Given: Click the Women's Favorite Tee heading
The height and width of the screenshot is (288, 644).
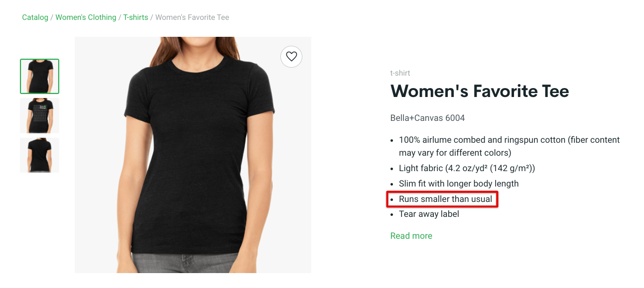Looking at the screenshot, I should pyautogui.click(x=479, y=92).
